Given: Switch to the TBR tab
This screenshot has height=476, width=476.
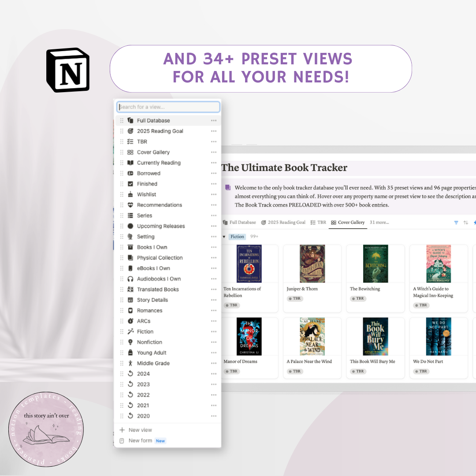Looking at the screenshot, I should click(x=318, y=223).
